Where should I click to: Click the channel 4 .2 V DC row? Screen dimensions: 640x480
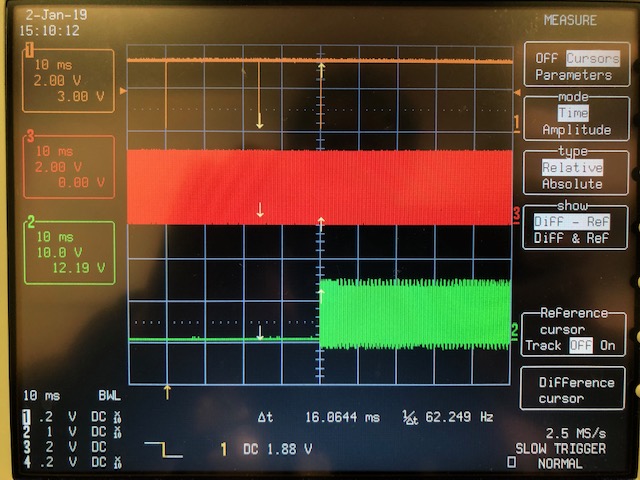pyautogui.click(x=72, y=462)
